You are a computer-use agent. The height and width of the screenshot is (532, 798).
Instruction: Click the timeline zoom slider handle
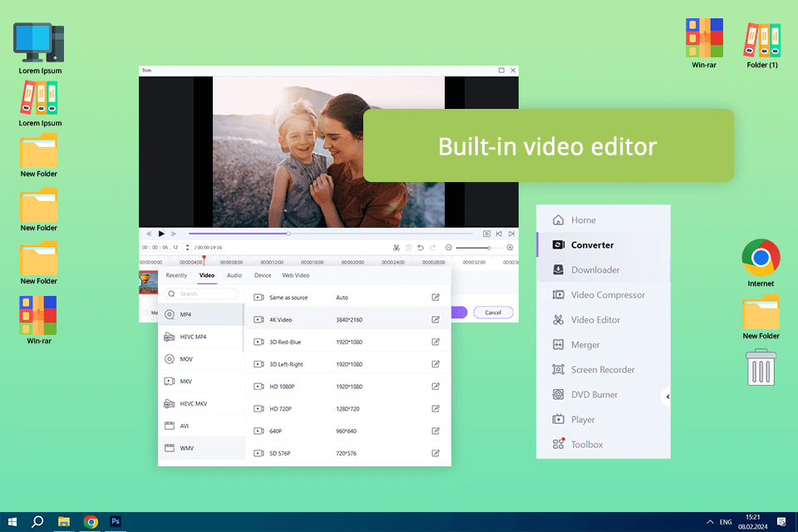tap(489, 248)
